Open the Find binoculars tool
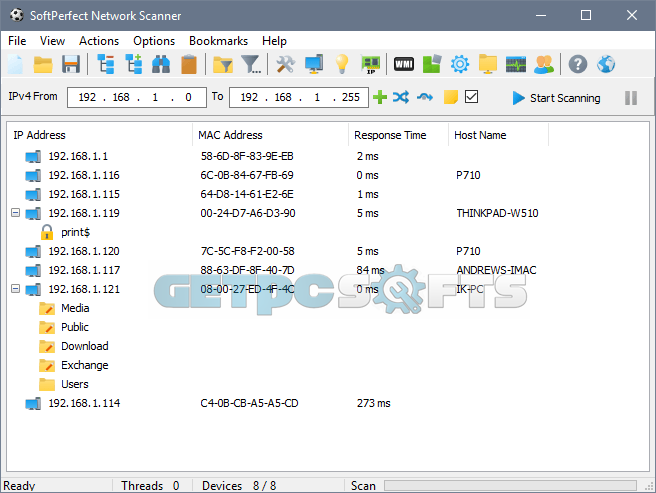Screen dimensions: 656x493 tap(161, 64)
